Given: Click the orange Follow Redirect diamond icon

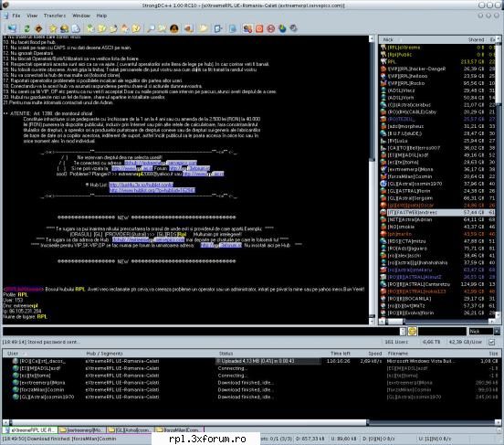Looking at the screenshot, I should point(38,28).
